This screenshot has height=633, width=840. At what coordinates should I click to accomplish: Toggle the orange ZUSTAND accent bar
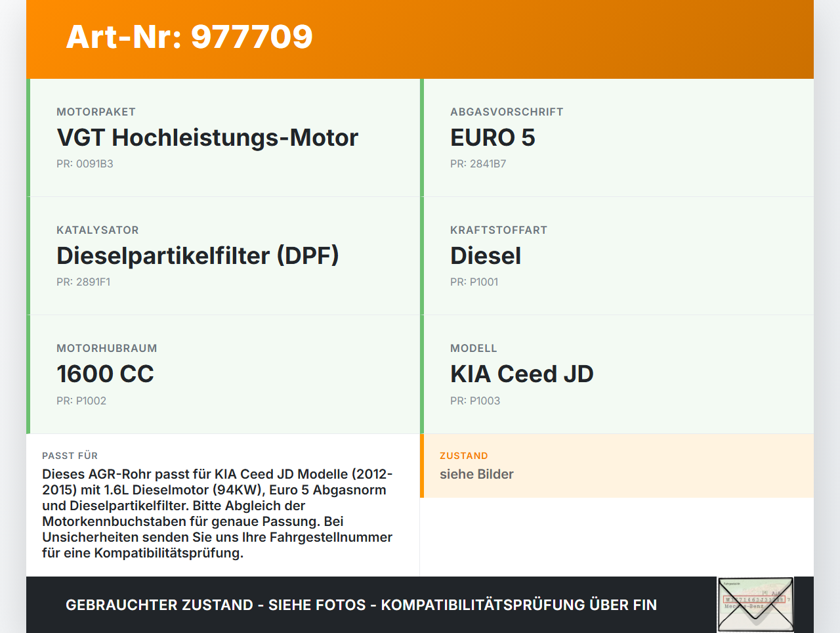[422, 466]
